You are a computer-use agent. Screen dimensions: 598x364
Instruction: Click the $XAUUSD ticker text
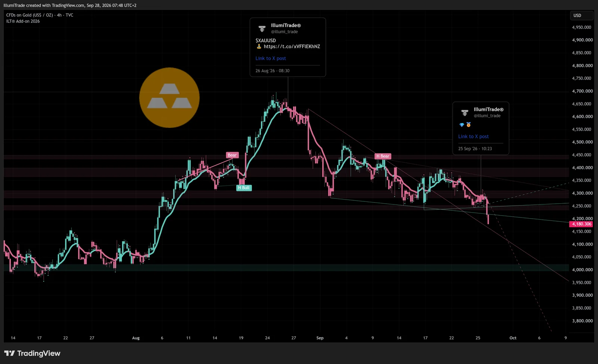pyautogui.click(x=265, y=40)
